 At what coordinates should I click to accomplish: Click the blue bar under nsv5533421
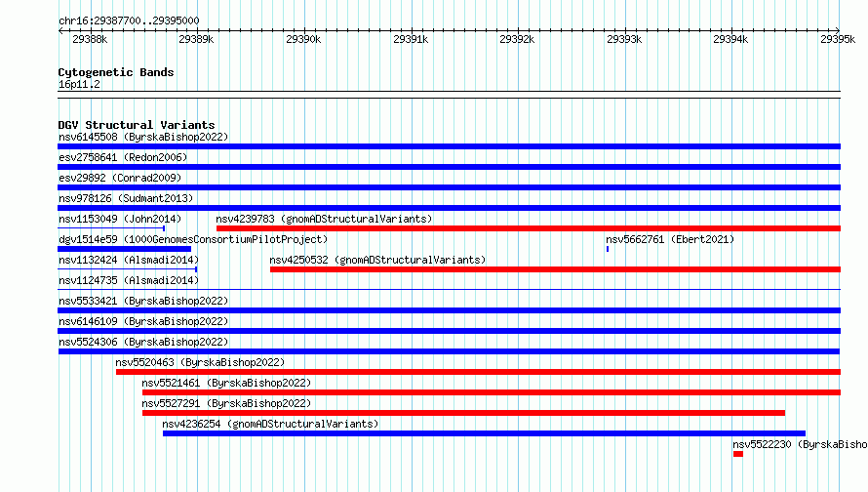click(x=449, y=310)
